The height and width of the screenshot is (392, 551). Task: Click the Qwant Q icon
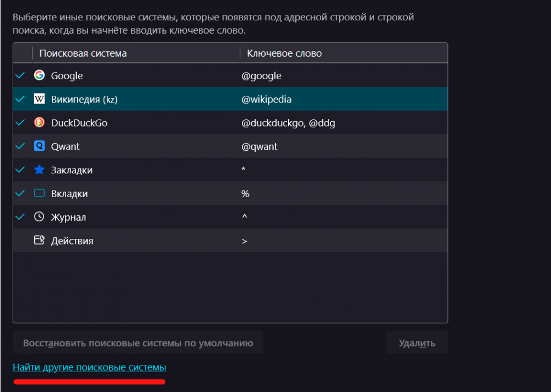click(39, 146)
